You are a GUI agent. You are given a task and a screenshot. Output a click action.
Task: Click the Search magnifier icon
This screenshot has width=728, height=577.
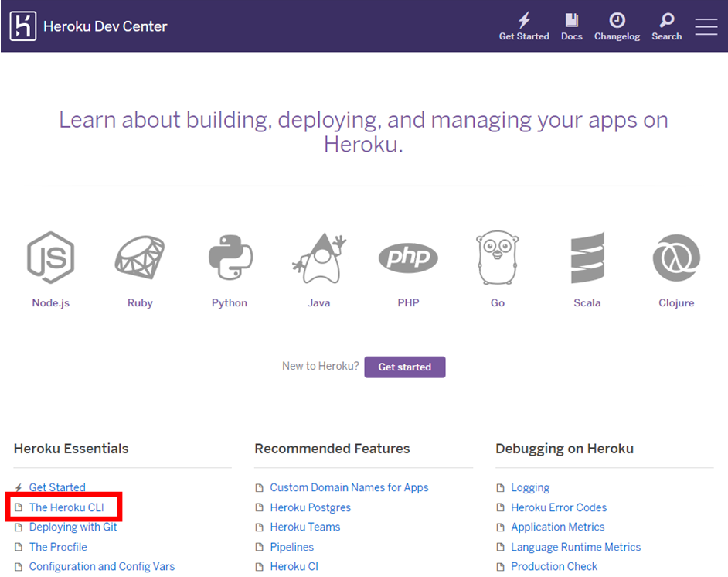point(667,20)
